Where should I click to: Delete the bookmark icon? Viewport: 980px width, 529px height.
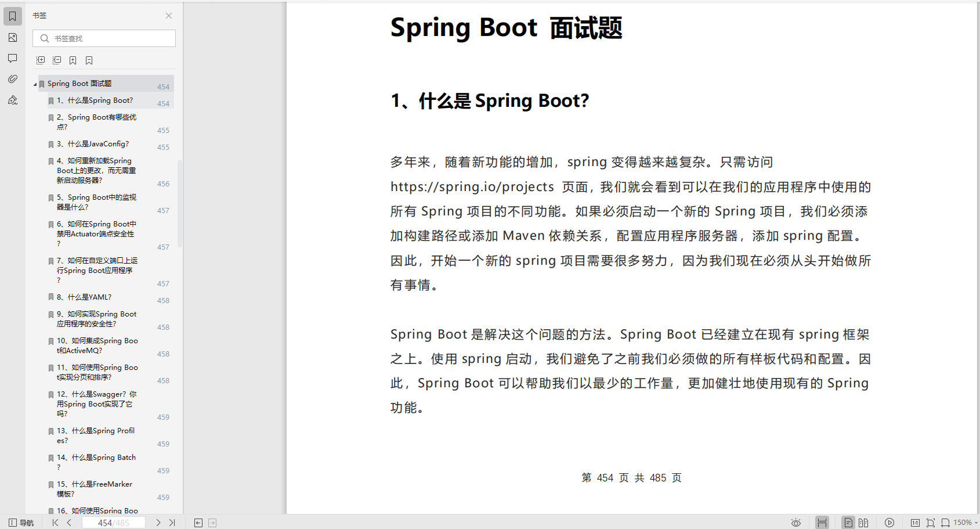coord(89,60)
